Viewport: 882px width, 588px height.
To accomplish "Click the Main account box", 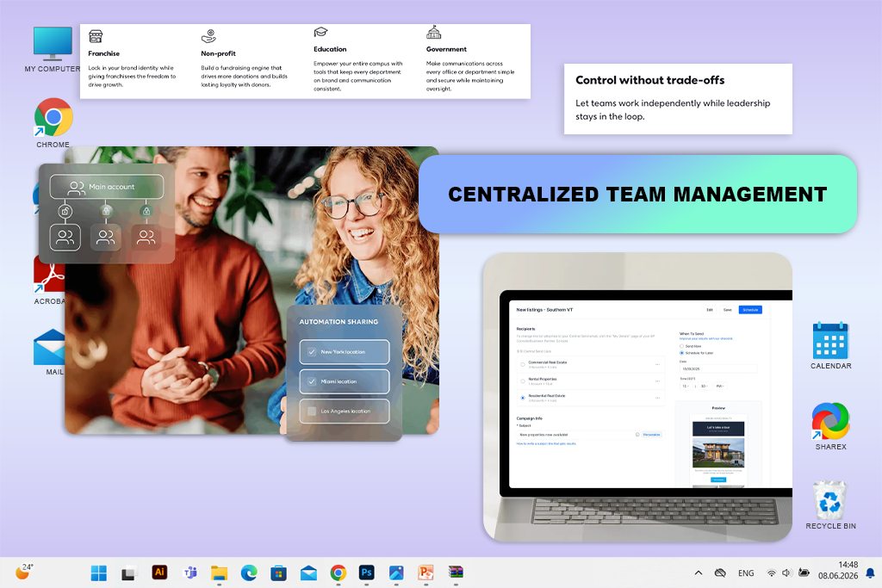I will click(x=107, y=187).
